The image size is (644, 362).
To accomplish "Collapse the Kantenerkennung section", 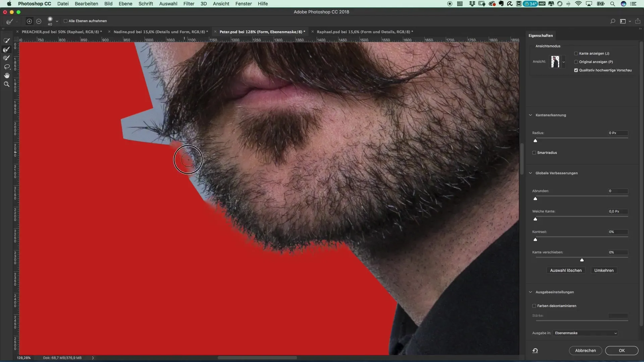I will [x=530, y=115].
